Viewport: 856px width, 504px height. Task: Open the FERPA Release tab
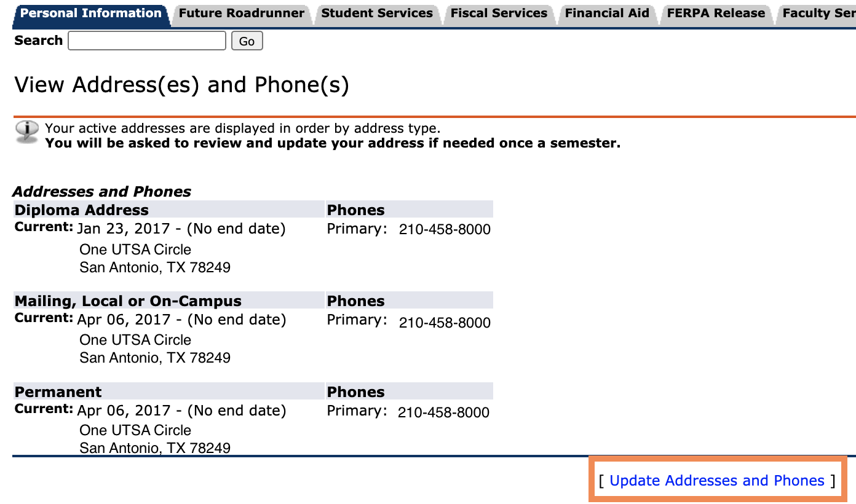[715, 13]
